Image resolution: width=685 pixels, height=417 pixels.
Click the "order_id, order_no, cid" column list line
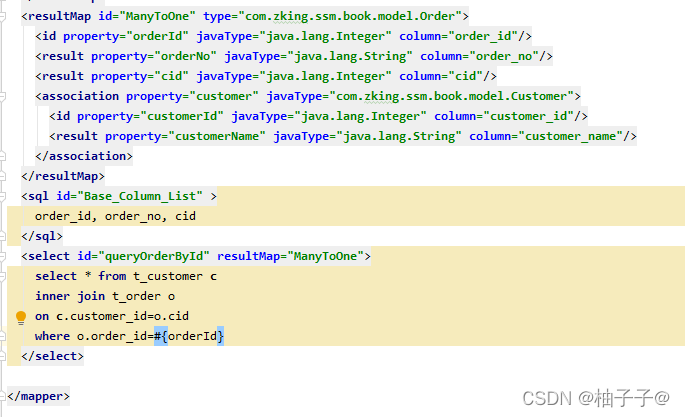(x=115, y=217)
